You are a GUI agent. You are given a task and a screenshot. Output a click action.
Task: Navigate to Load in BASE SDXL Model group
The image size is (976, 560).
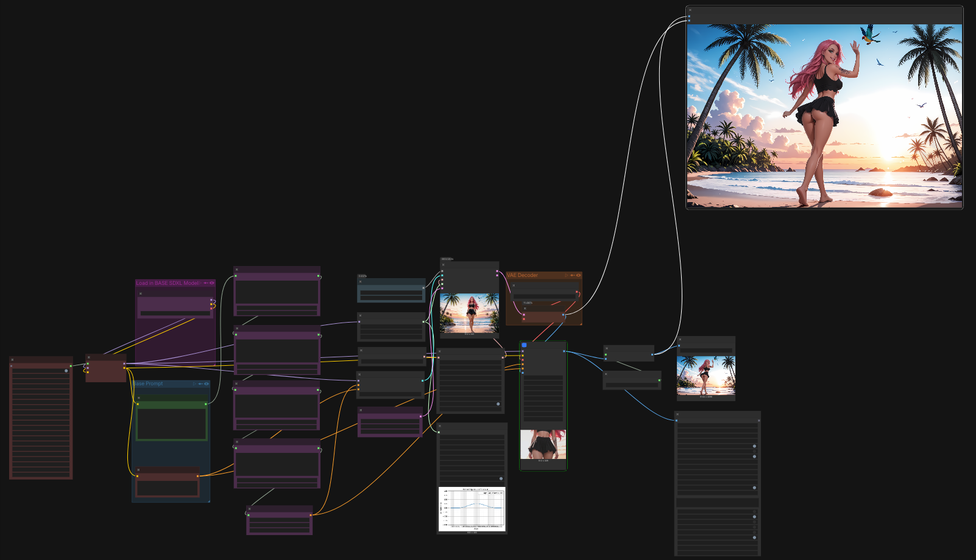pos(200,283)
